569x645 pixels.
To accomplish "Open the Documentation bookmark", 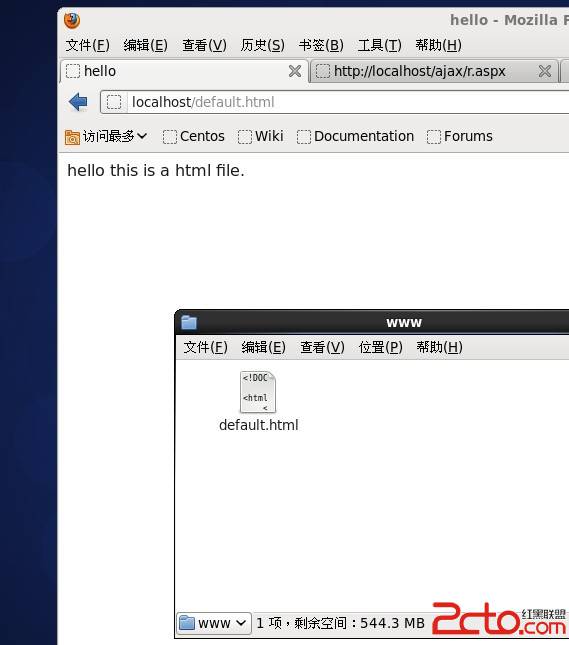I will click(x=355, y=137).
